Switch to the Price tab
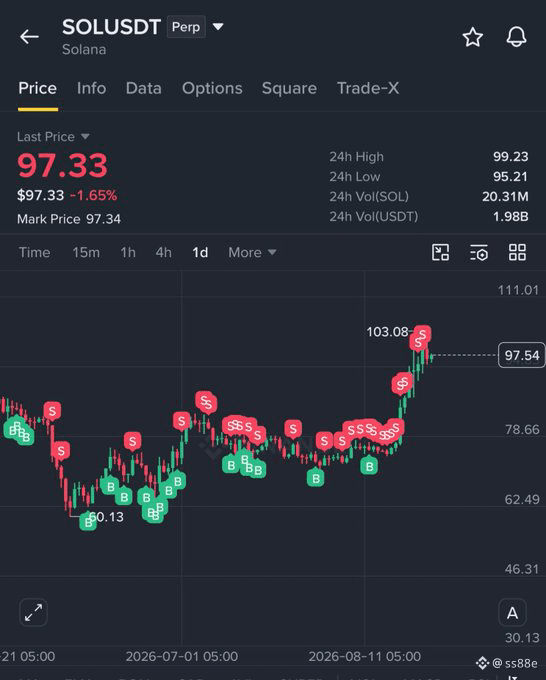 coord(38,88)
